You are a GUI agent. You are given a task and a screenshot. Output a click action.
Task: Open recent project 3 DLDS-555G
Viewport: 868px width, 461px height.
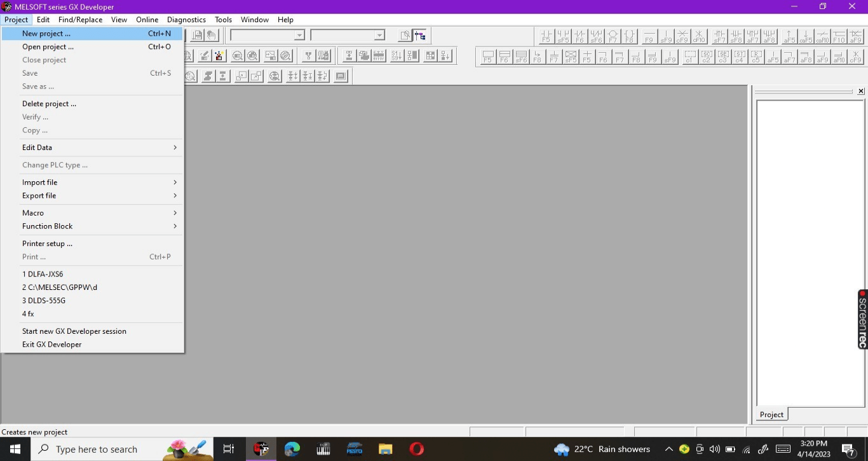point(93,301)
